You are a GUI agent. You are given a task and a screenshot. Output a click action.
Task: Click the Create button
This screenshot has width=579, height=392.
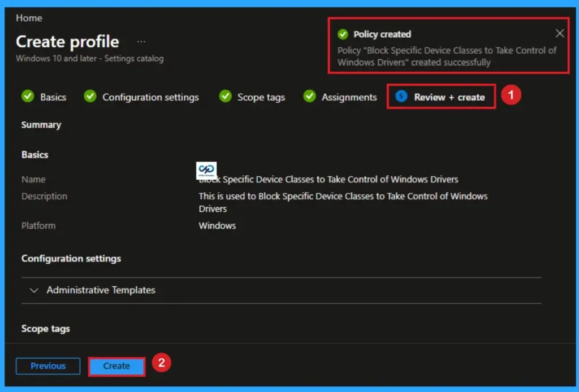click(116, 366)
